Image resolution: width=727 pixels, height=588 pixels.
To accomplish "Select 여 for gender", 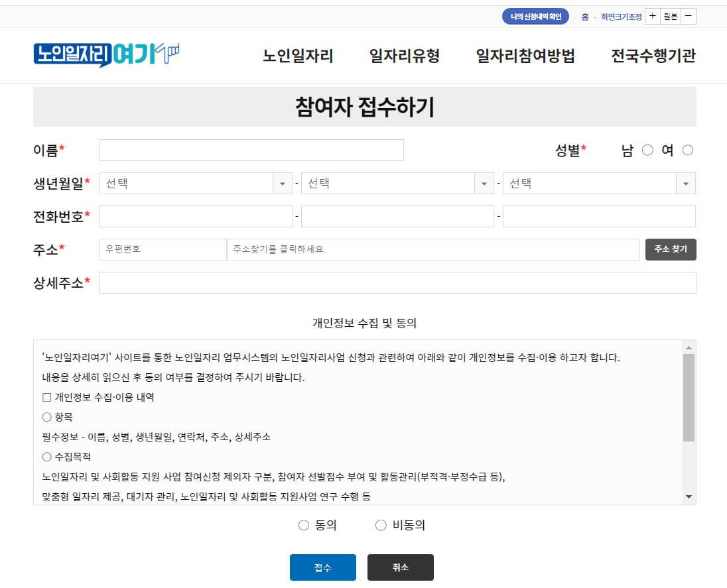I will [x=688, y=150].
